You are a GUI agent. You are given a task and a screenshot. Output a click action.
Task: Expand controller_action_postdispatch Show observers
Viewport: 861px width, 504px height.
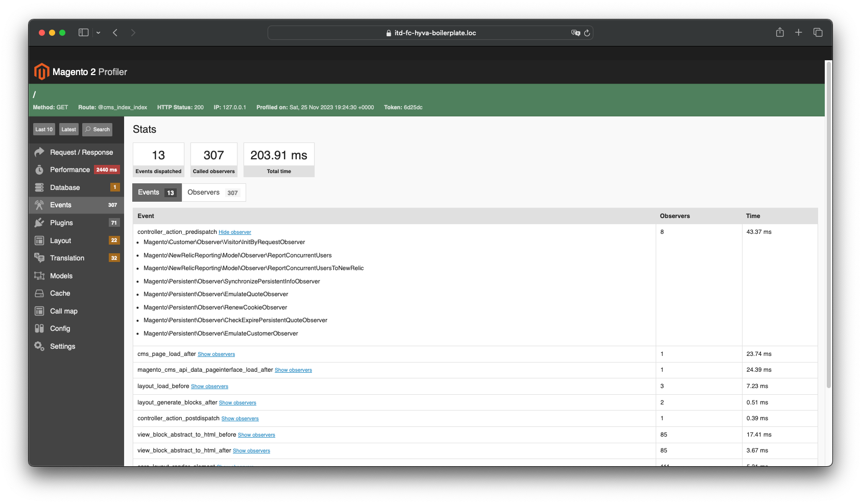click(240, 419)
